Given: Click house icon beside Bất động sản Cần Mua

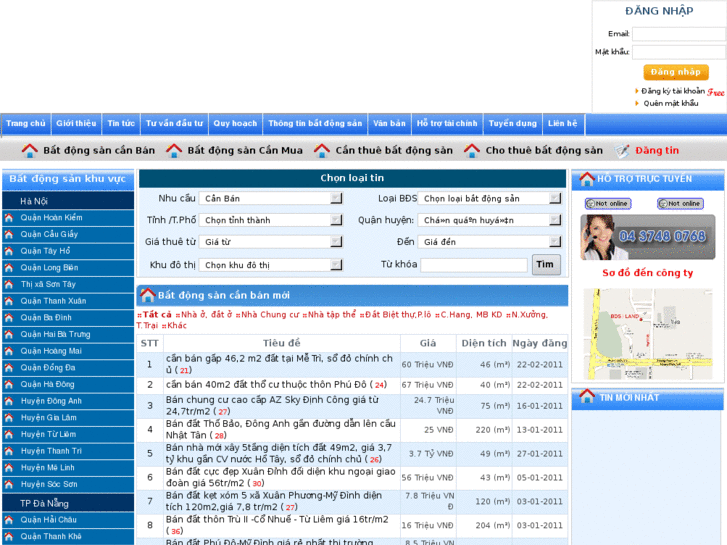Looking at the screenshot, I should (174, 150).
